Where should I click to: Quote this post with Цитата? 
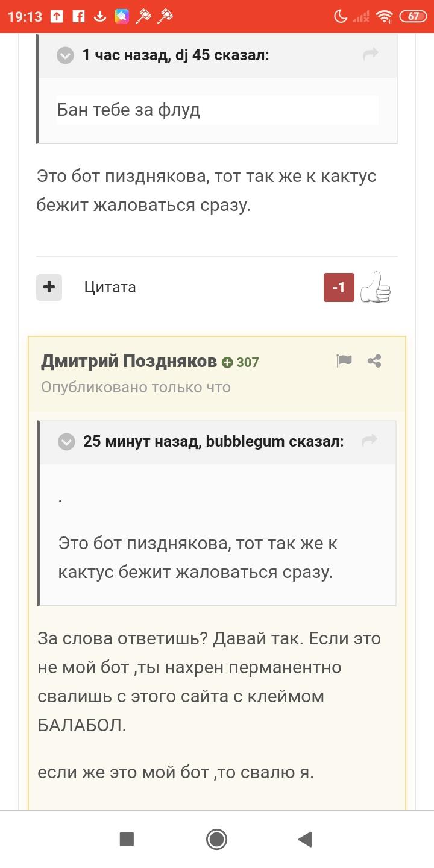pos(110,287)
